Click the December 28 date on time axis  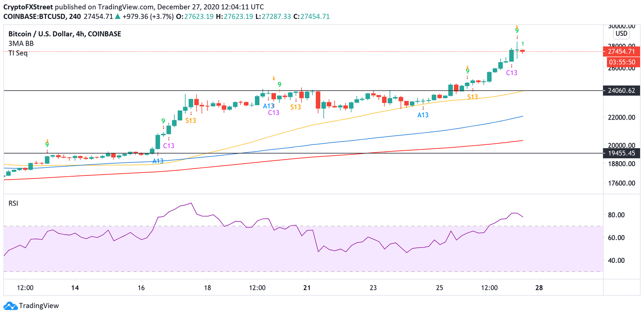coord(539,288)
